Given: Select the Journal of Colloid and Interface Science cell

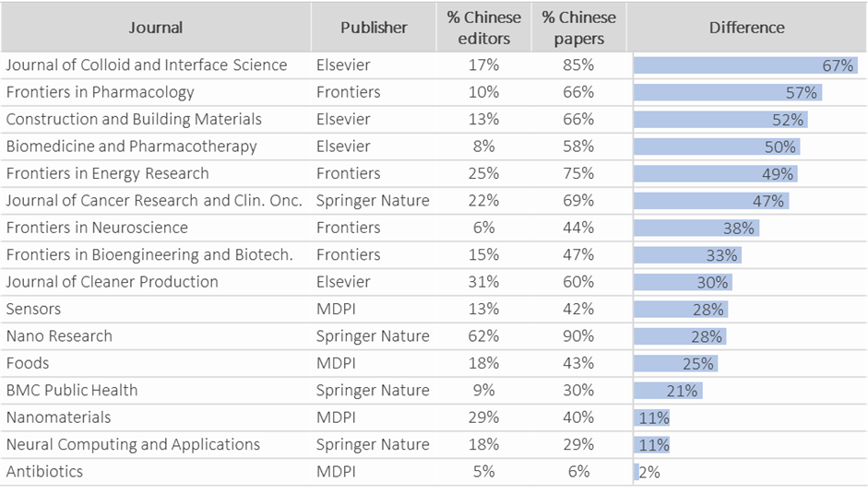Looking at the screenshot, I should coord(147,65).
